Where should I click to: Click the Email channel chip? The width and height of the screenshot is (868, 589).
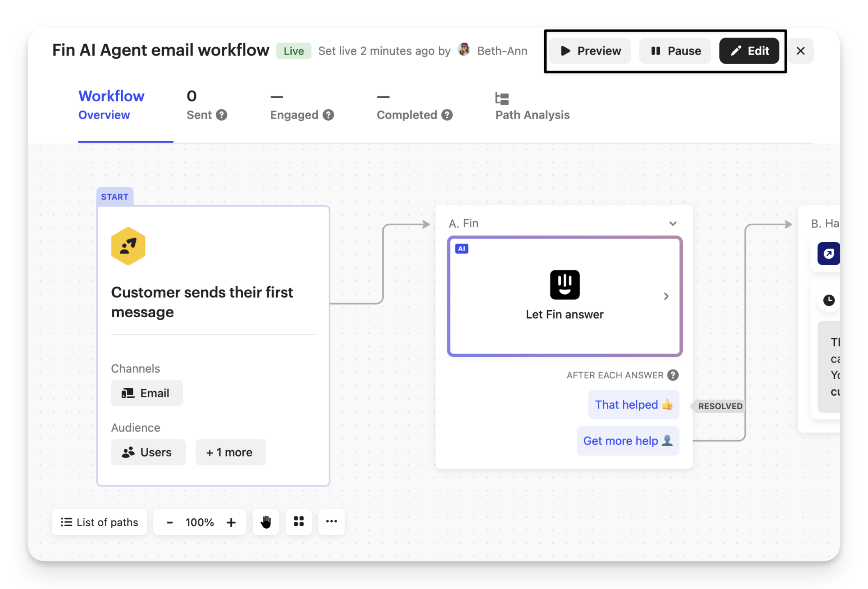[x=147, y=393]
